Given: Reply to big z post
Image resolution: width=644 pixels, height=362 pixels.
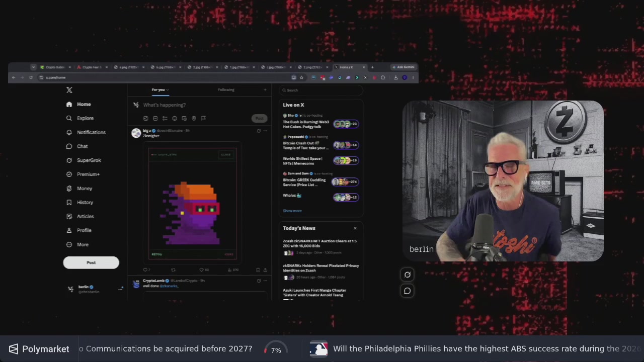Looking at the screenshot, I should [x=146, y=270].
